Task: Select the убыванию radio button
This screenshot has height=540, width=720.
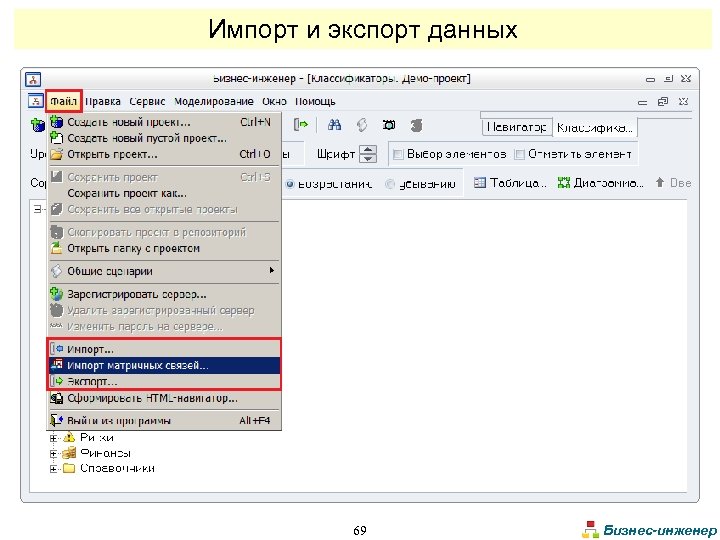Action: (390, 184)
